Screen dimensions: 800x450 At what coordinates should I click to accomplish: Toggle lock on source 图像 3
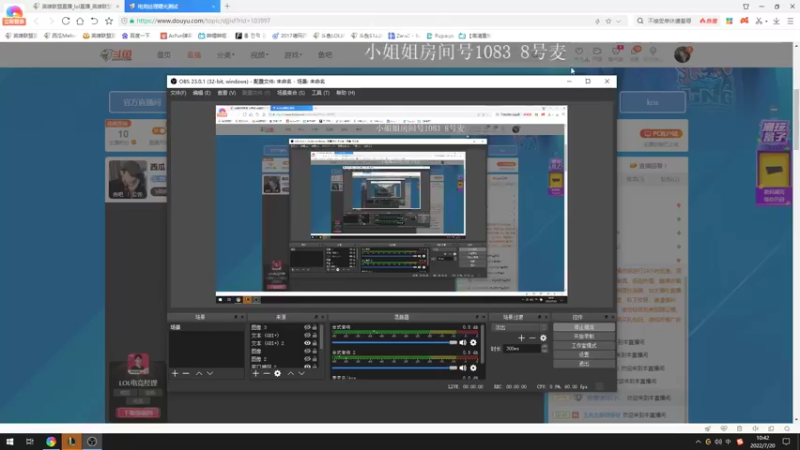pos(314,328)
